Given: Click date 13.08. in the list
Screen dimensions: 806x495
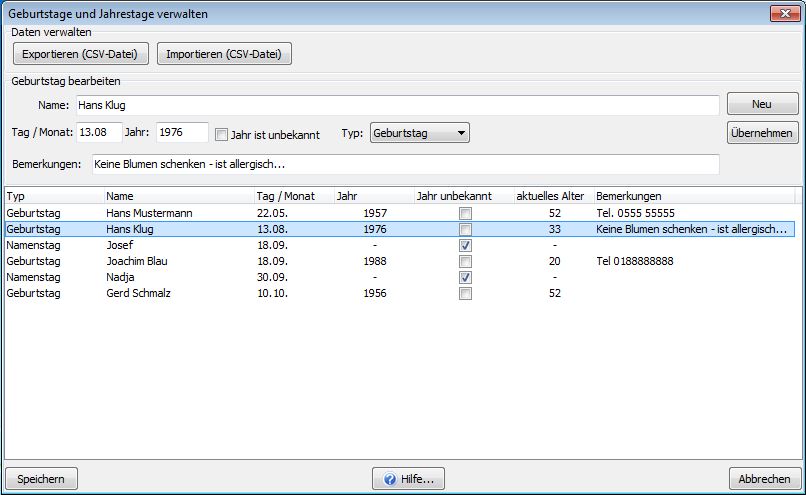Looking at the screenshot, I should pyautogui.click(x=272, y=229).
